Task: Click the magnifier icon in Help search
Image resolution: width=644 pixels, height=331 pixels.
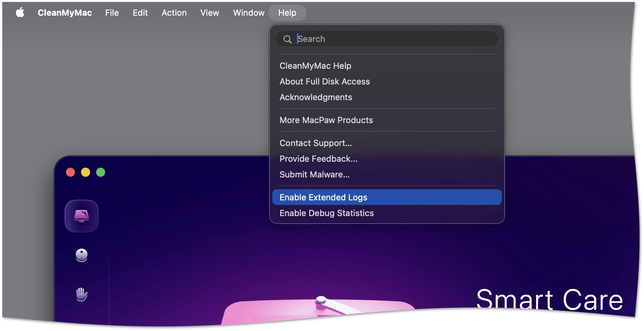Action: click(x=287, y=39)
